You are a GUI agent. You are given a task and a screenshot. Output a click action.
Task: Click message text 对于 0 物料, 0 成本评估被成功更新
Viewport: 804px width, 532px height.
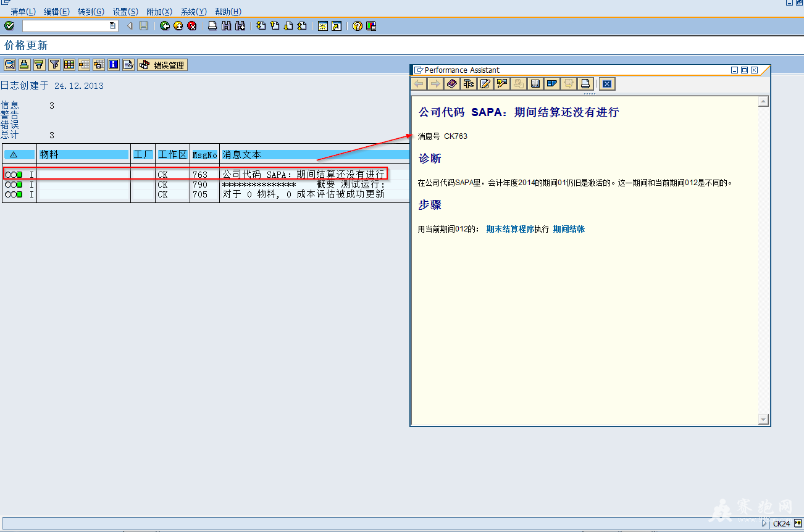click(x=303, y=194)
